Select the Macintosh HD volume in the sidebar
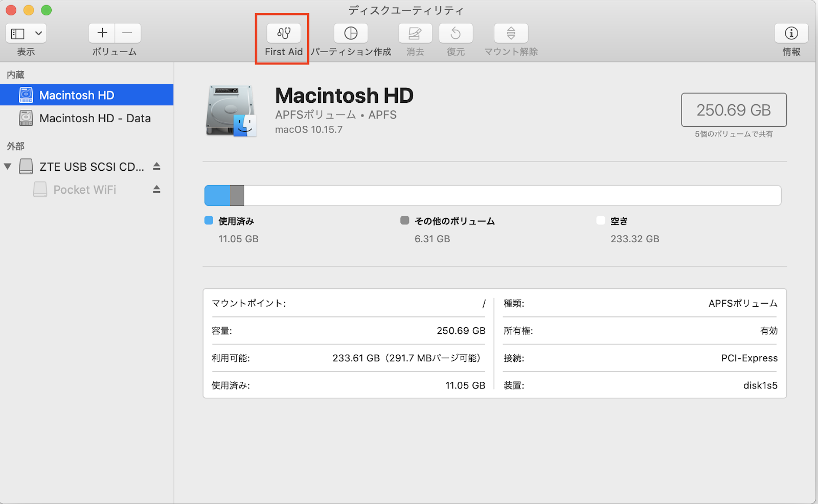 pos(87,95)
